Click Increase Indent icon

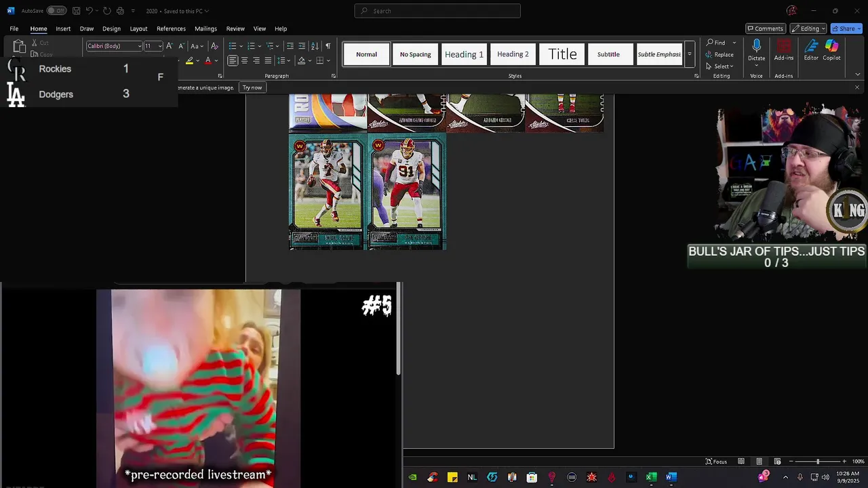[302, 46]
